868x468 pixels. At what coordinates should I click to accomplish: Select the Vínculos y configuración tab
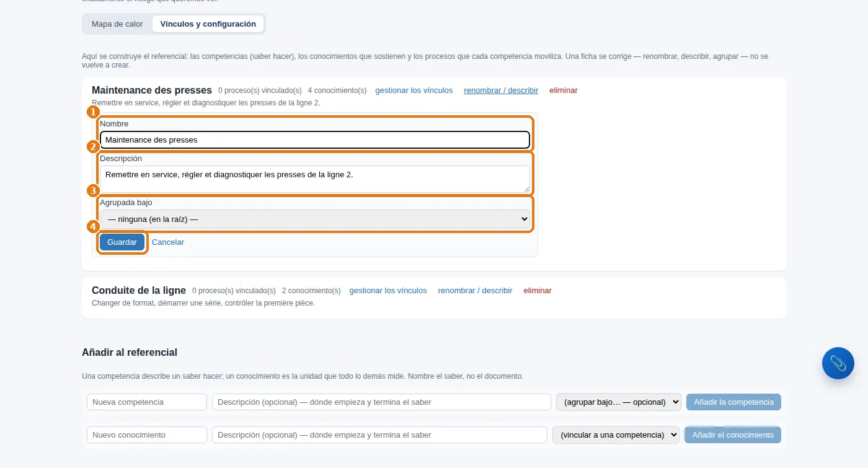(x=208, y=24)
